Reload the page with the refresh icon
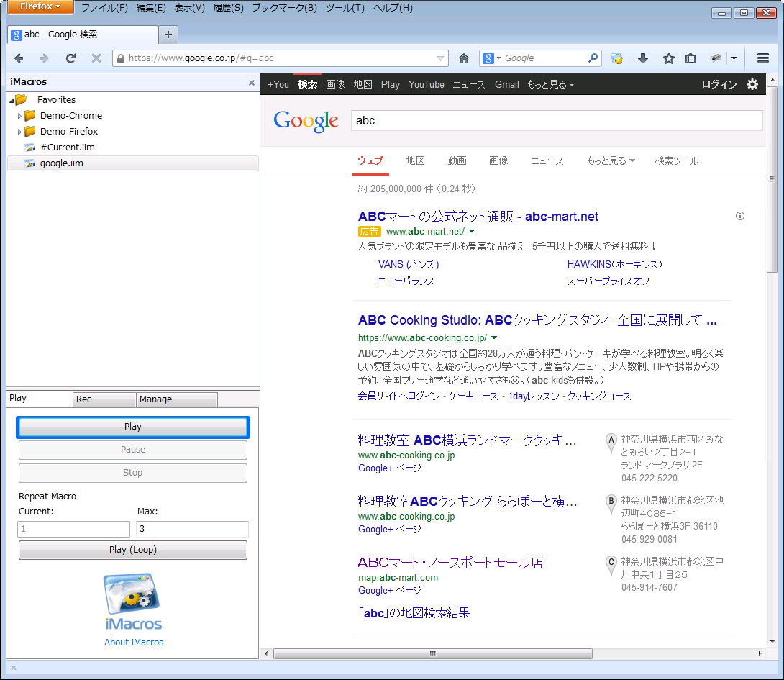 (x=70, y=58)
